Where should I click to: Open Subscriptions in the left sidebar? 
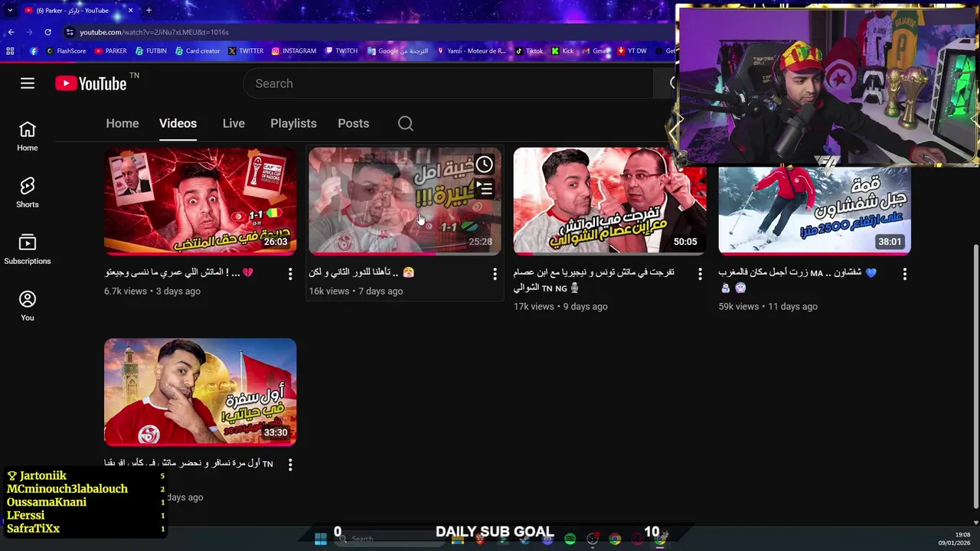tap(28, 249)
